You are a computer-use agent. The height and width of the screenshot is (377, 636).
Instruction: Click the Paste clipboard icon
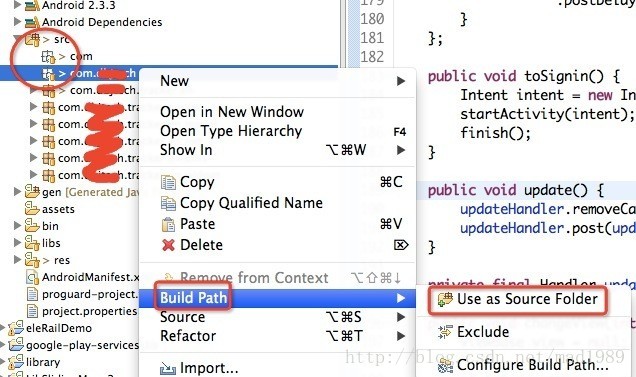click(168, 224)
